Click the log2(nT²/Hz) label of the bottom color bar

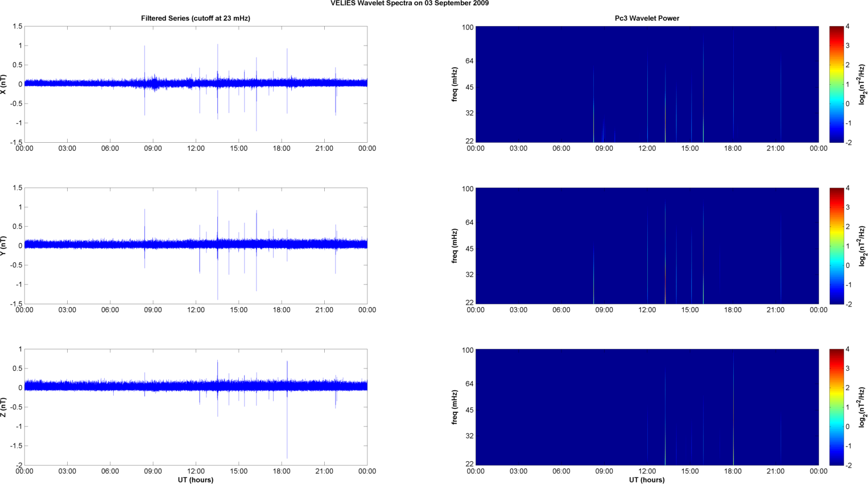pos(862,407)
